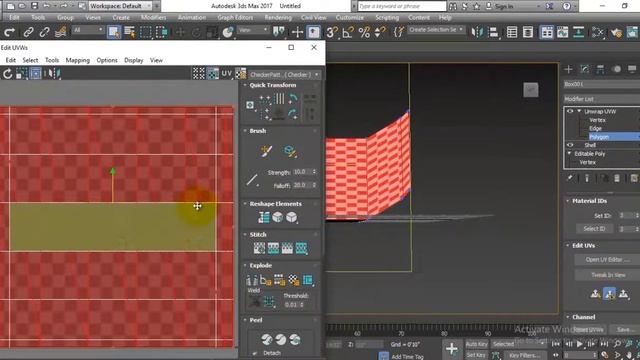This screenshot has height=360, width=640.
Task: Click the Play Animation button
Action: click(x=580, y=344)
